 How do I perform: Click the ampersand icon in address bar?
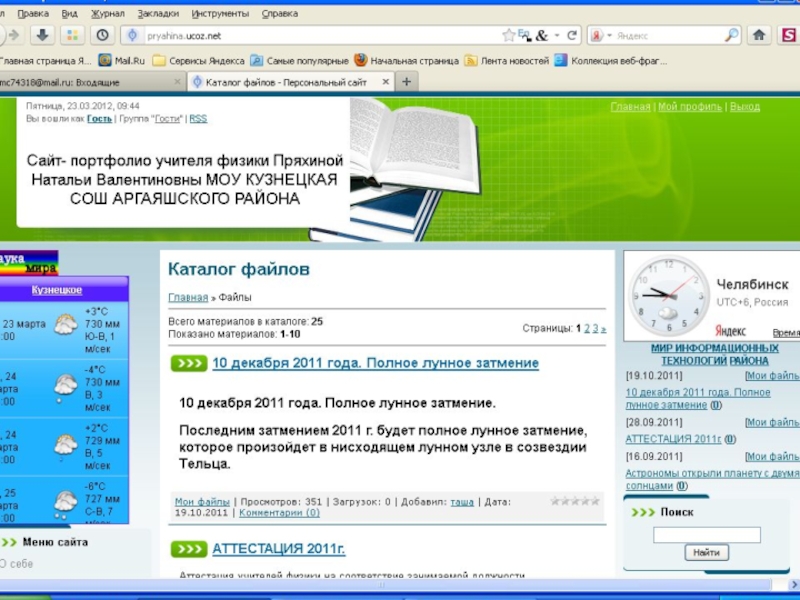tap(542, 35)
